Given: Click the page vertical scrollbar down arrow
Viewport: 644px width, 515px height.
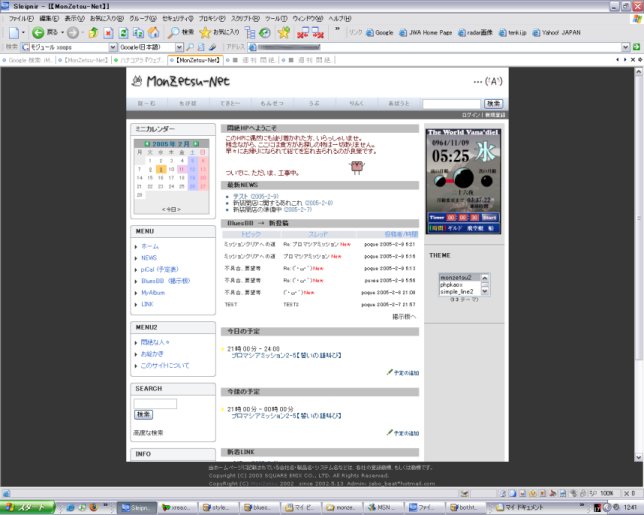Looking at the screenshot, I should [638, 457].
